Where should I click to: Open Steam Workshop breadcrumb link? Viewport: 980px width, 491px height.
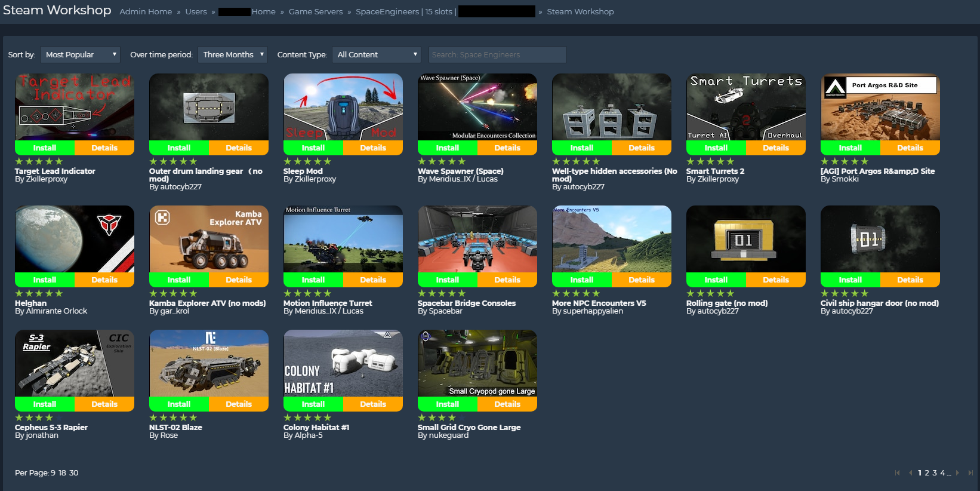580,11
